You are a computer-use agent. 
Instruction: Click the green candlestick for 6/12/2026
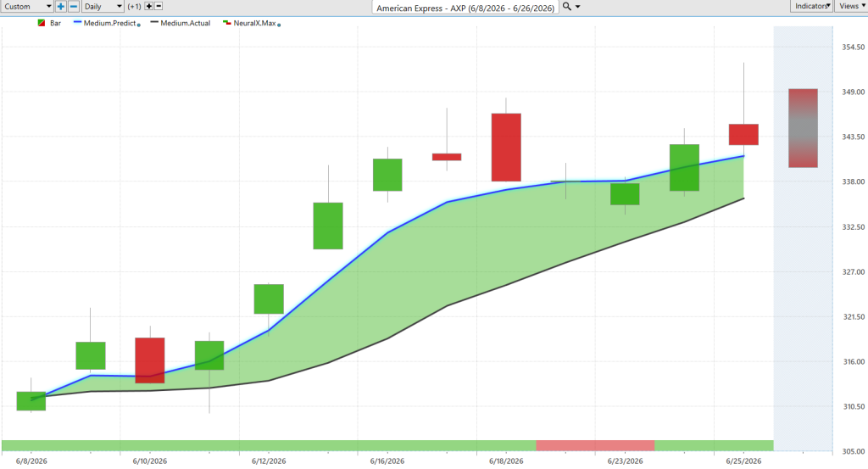269,299
